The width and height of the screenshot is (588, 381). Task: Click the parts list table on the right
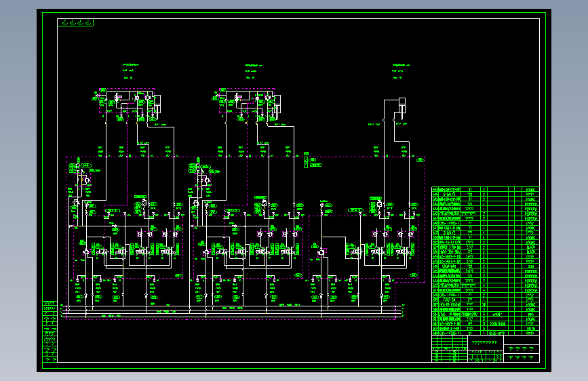click(485, 260)
